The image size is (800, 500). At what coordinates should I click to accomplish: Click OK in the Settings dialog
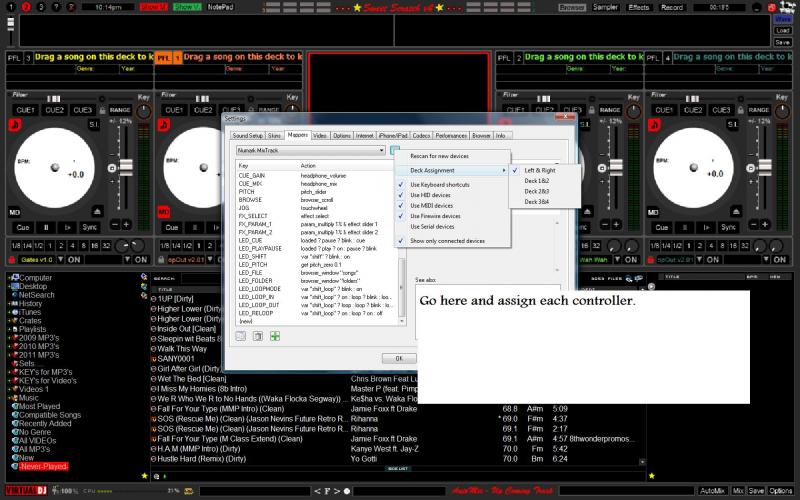click(x=399, y=358)
